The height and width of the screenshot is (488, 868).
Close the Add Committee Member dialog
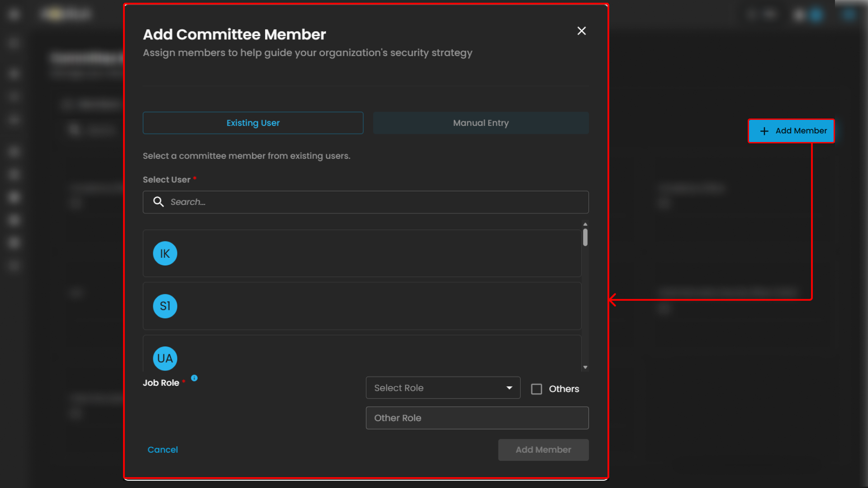582,31
